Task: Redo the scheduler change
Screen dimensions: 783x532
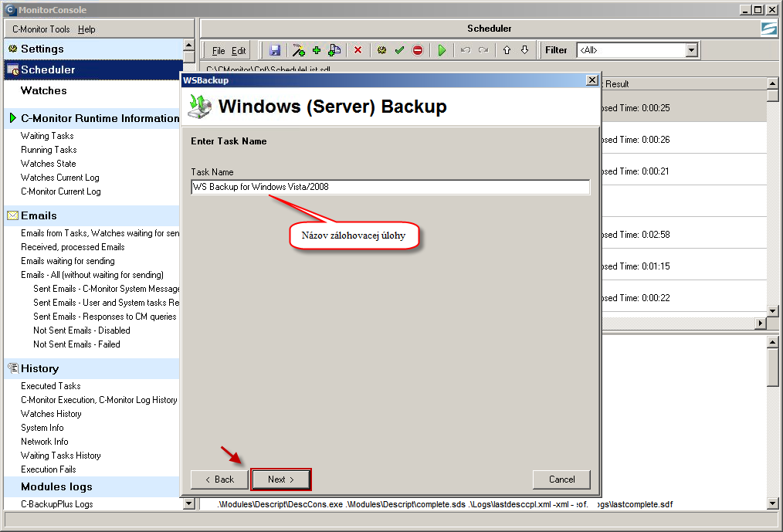Action: pyautogui.click(x=483, y=50)
